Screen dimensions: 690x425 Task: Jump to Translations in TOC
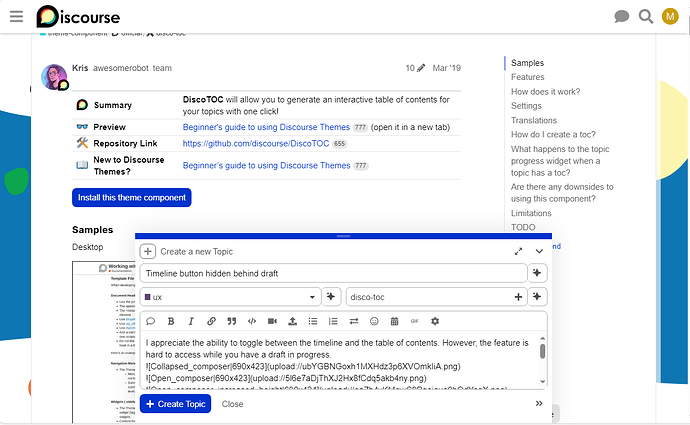(x=534, y=120)
